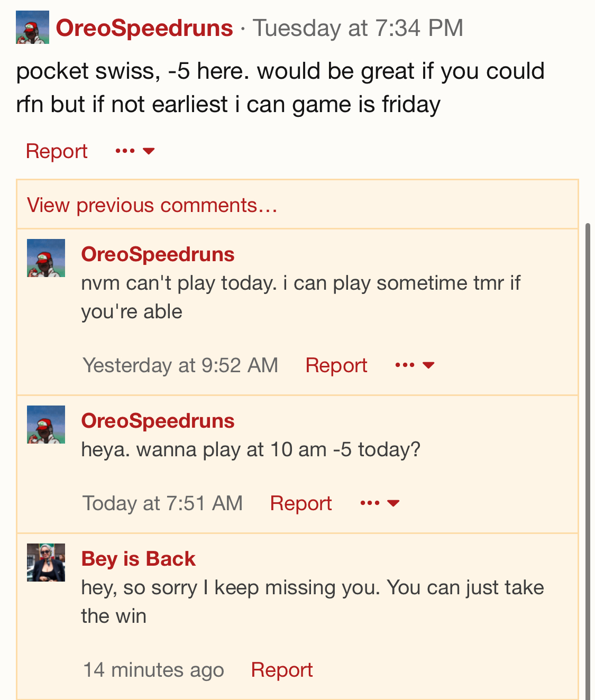Click the Tuesday at 7:34 PM timestamp
Screen dimensions: 595x700
[x=358, y=28]
